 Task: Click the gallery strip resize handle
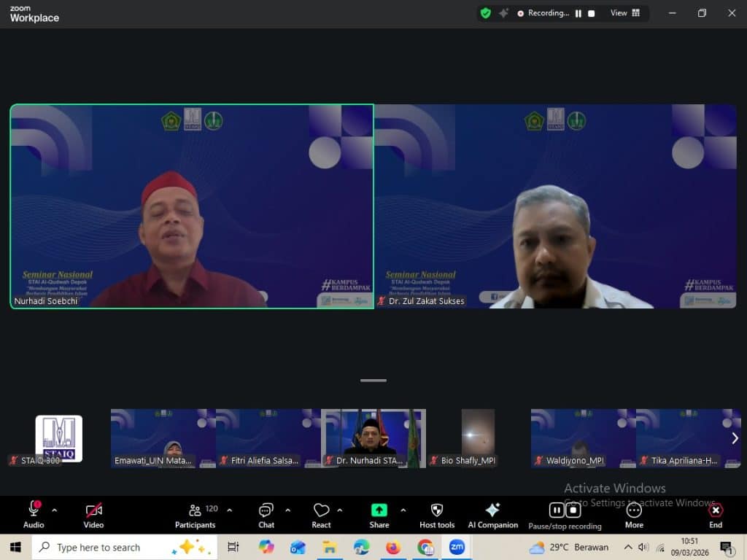point(373,380)
